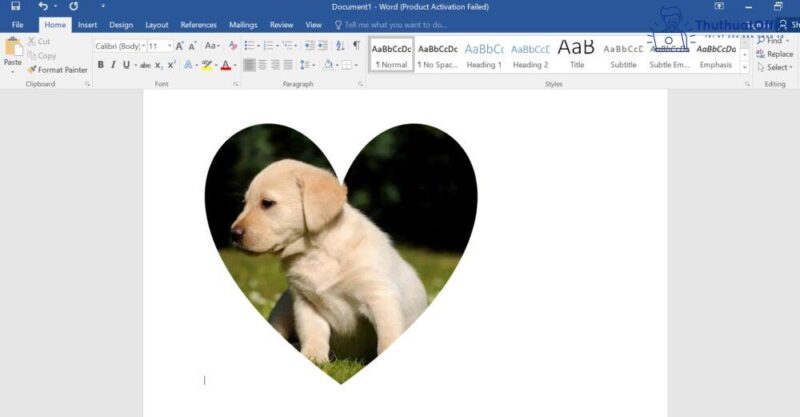Open the Borders dropdown arrow
The width and height of the screenshot is (800, 417).
pyautogui.click(x=356, y=65)
